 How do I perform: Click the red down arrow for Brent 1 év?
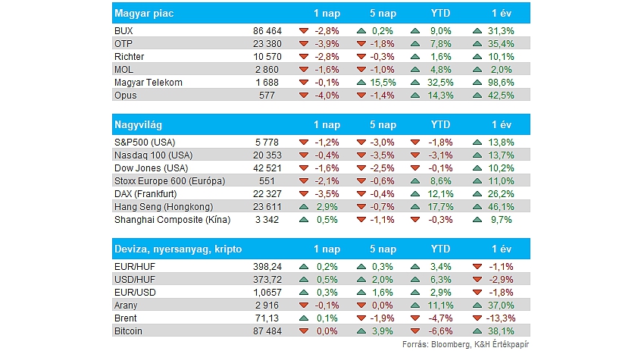pyautogui.click(x=477, y=318)
